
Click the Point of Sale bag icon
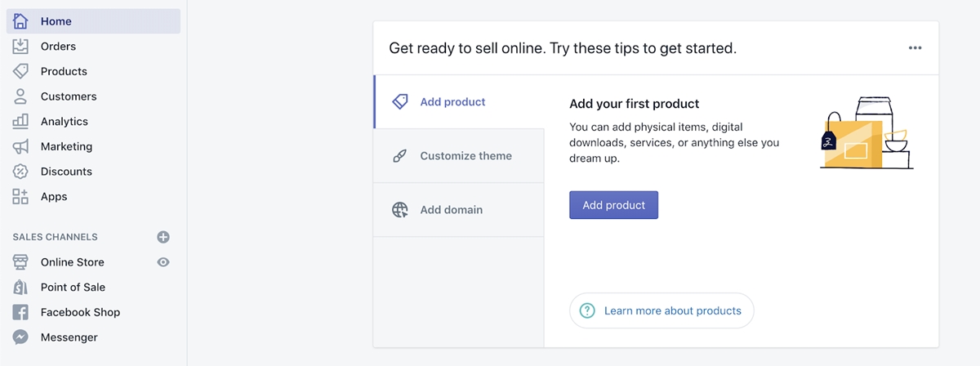(20, 287)
